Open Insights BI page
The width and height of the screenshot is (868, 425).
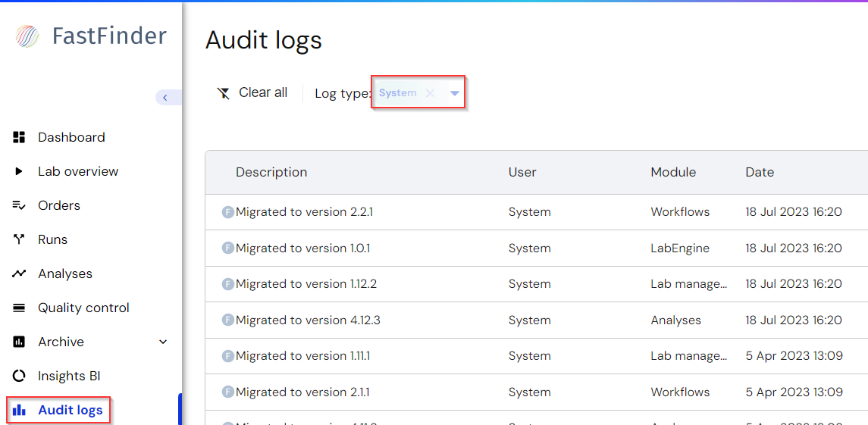pyautogui.click(x=69, y=377)
